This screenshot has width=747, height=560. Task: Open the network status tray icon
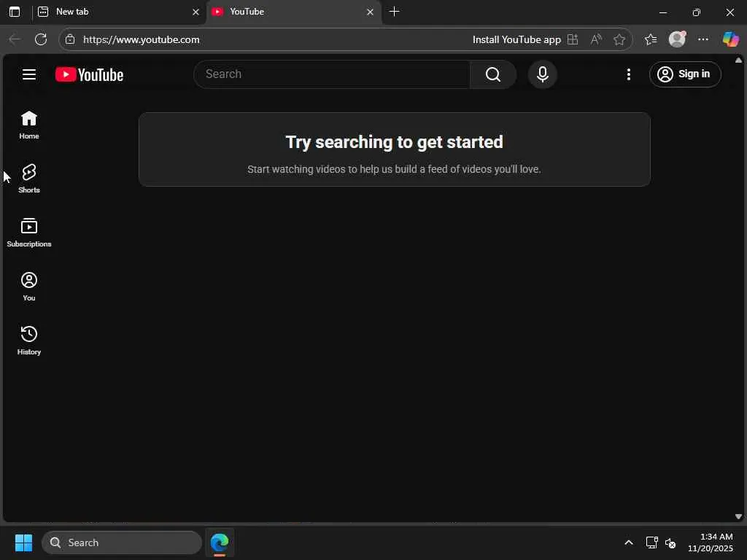click(651, 542)
